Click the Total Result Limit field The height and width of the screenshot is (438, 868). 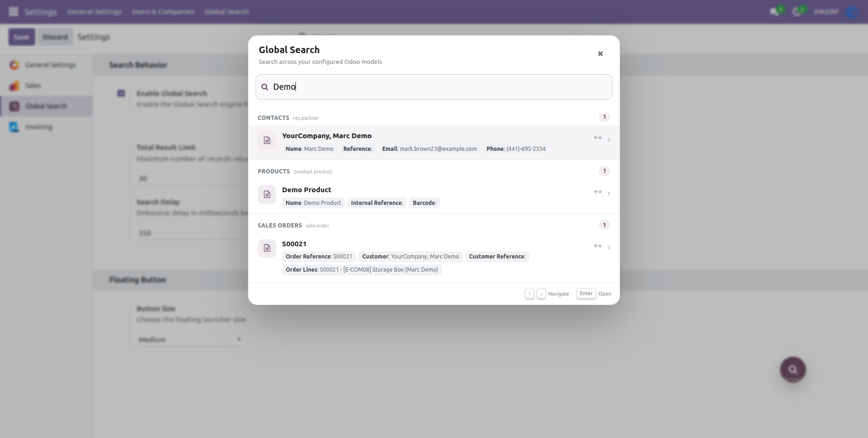(190, 179)
